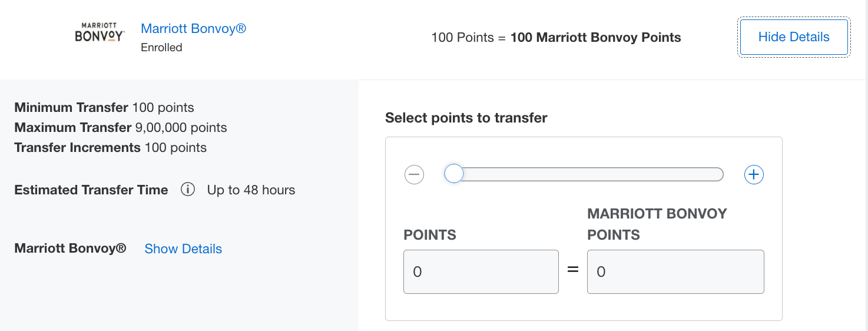This screenshot has height=331, width=868.
Task: Expand Marriott Bonvoy via Show Details
Action: pyautogui.click(x=183, y=249)
